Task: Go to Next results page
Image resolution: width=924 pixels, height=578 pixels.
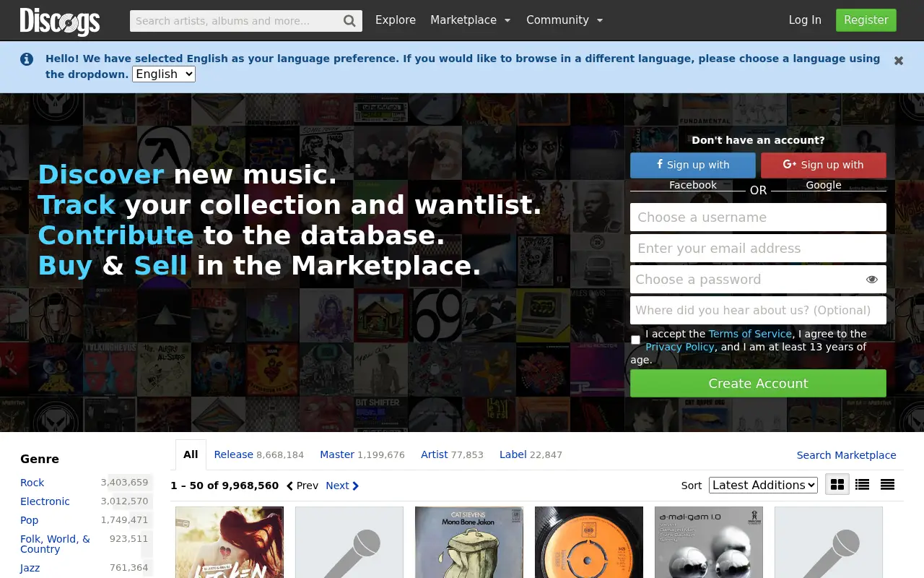Action: coord(342,486)
